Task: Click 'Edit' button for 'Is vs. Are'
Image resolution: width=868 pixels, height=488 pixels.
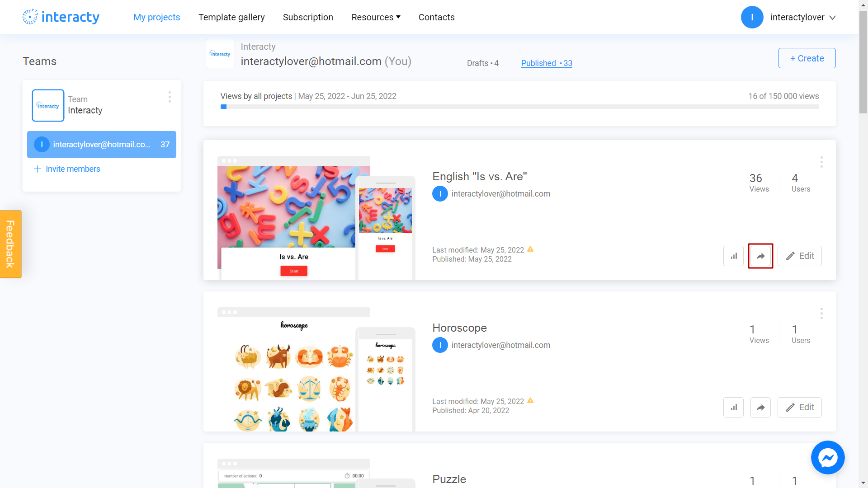Action: tap(801, 256)
